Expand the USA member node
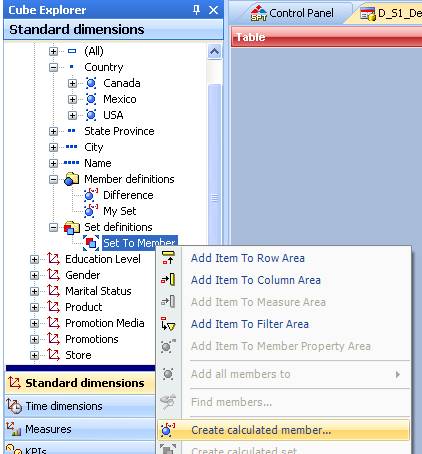The width and height of the screenshot is (422, 454). click(x=72, y=115)
